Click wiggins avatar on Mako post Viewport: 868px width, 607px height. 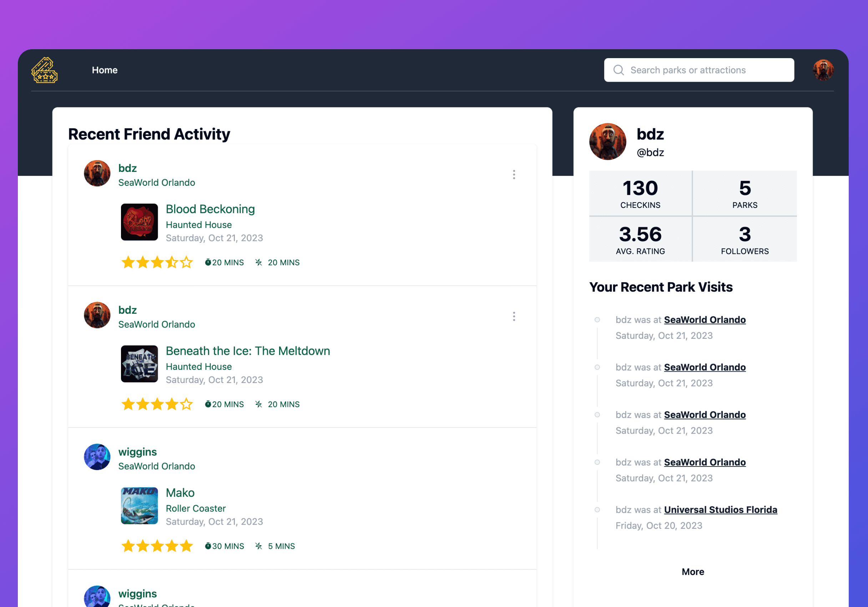point(97,456)
